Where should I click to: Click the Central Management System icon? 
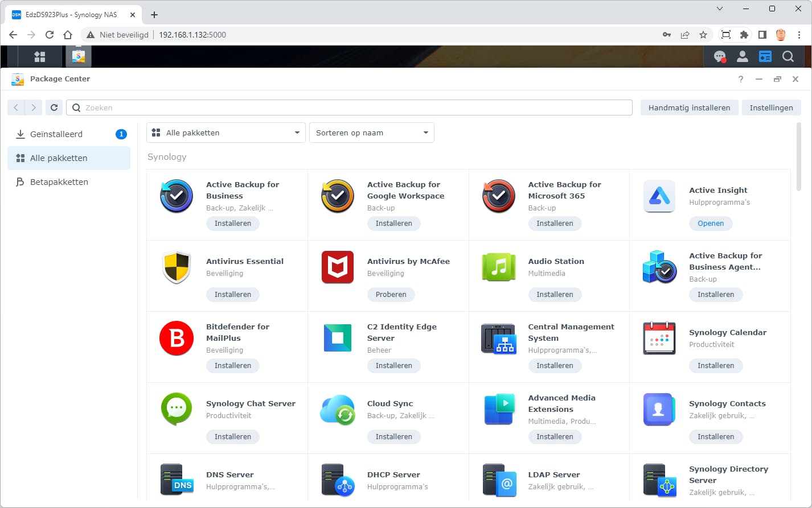499,338
